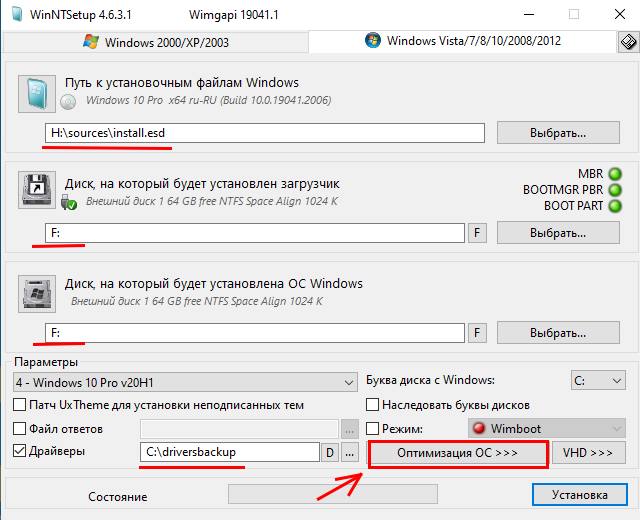The height and width of the screenshot is (520, 640).
Task: Click the floppy boot drive icon
Action: tap(37, 190)
